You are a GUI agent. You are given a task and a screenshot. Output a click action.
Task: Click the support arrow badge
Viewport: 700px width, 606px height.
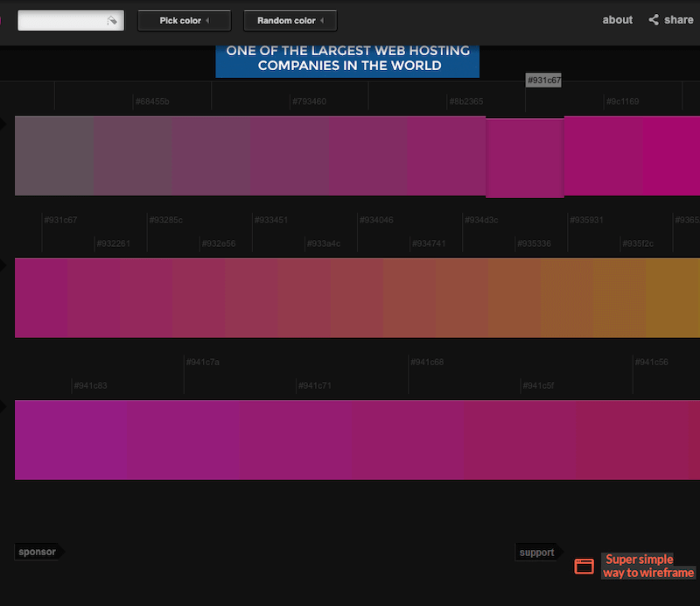point(535,552)
